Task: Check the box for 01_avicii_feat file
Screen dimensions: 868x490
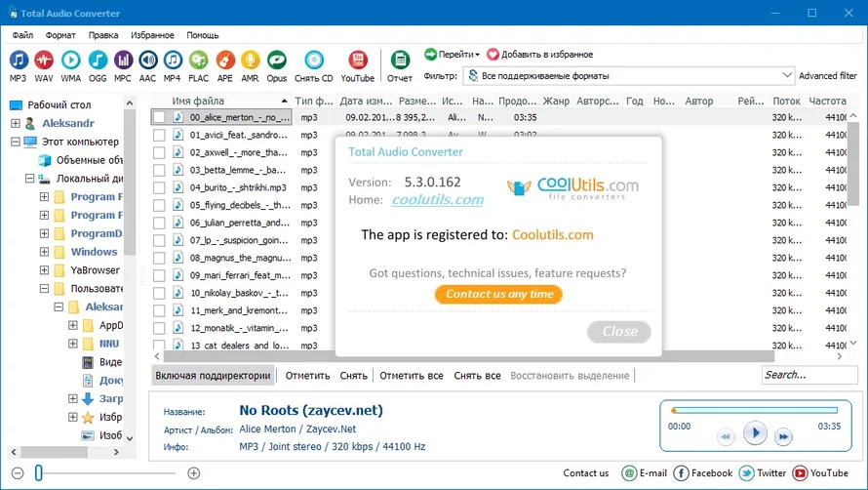Action: click(159, 135)
